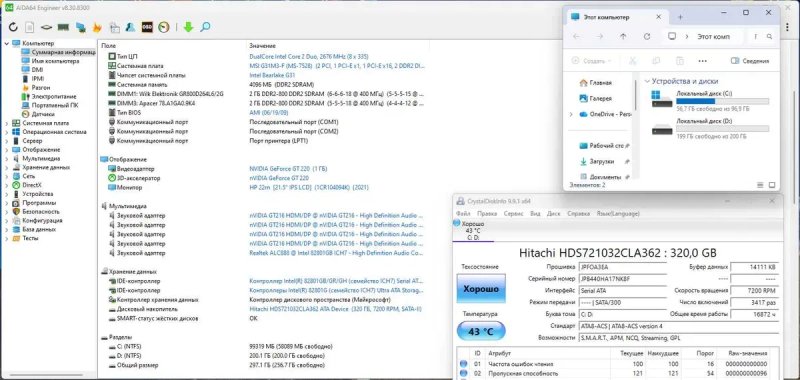This screenshot has height=380, width=800.
Task: Open the Справка menu in CrystalDiskInfo
Action: (x=579, y=214)
